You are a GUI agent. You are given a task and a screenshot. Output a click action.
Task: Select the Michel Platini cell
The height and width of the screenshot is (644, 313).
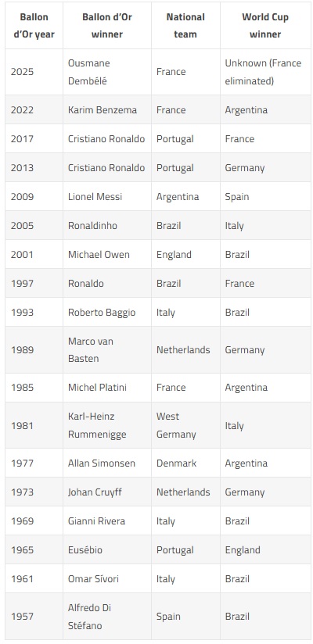[107, 388]
